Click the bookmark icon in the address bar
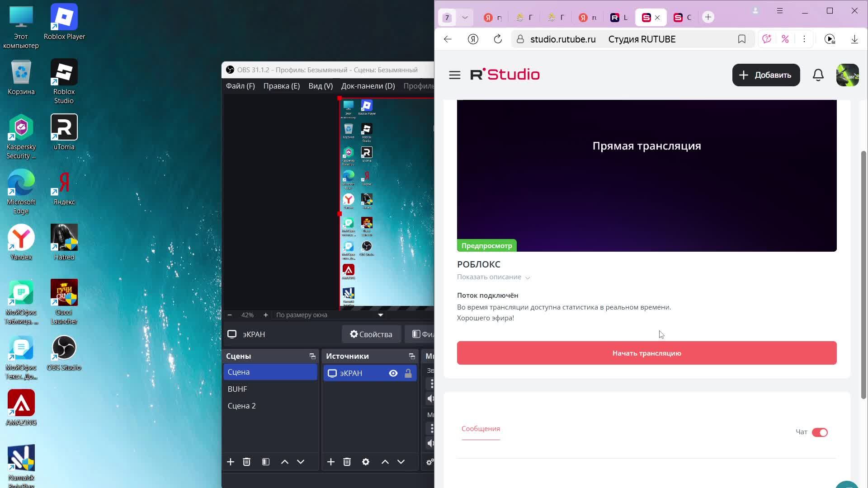This screenshot has width=868, height=488. pyautogui.click(x=741, y=39)
